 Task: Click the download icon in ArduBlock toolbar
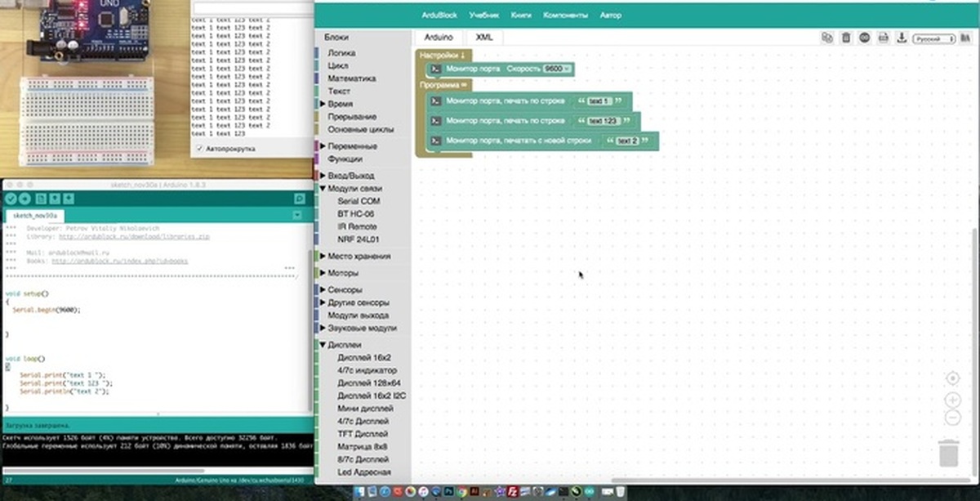[902, 38]
